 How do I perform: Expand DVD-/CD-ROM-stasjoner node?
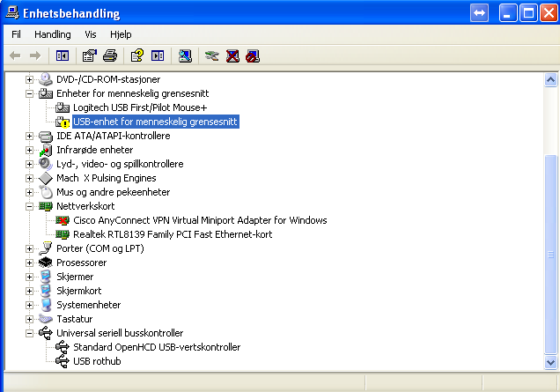29,79
